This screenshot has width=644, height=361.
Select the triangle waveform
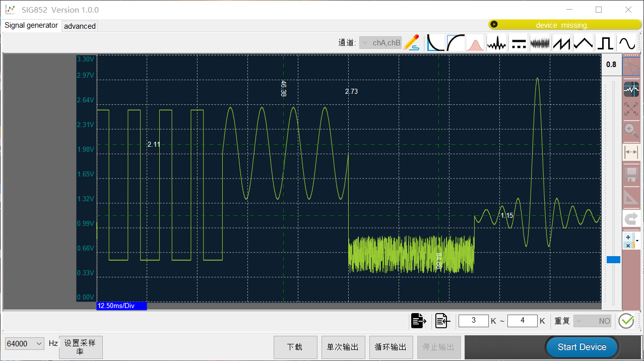[x=583, y=42]
